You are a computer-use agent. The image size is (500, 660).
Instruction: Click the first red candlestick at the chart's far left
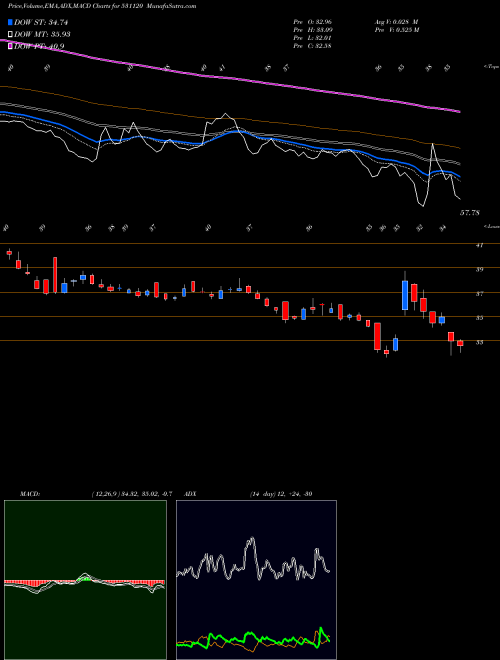[x=9, y=253]
